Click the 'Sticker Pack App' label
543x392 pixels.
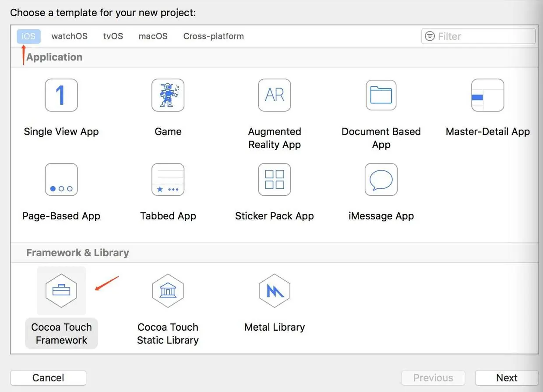tap(275, 216)
